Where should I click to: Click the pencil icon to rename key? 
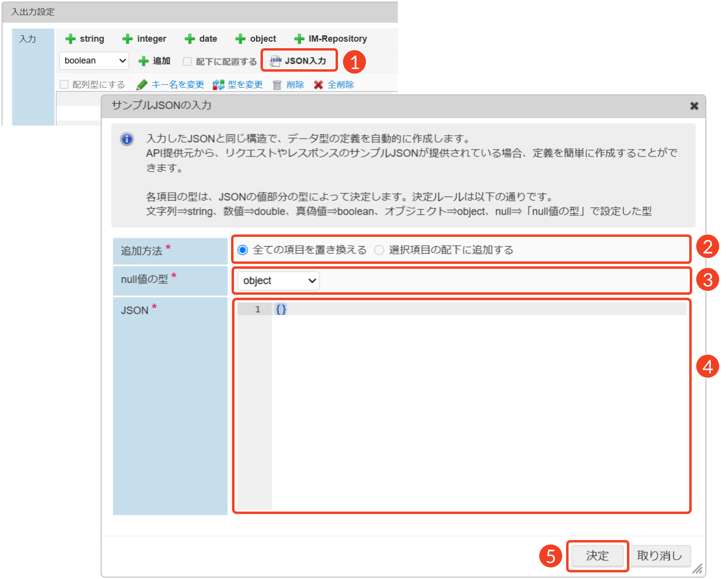point(142,85)
